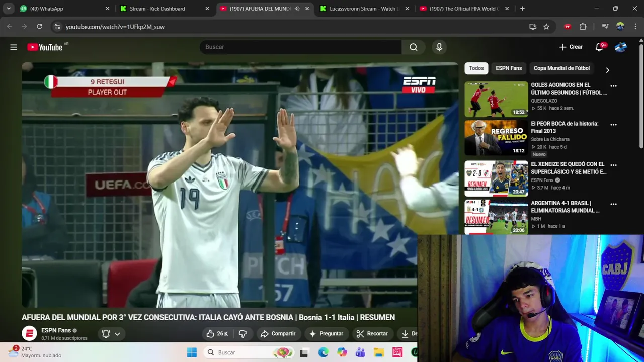644x362 pixels.
Task: Click the Windows taskbar Buscar box
Action: tap(250, 352)
